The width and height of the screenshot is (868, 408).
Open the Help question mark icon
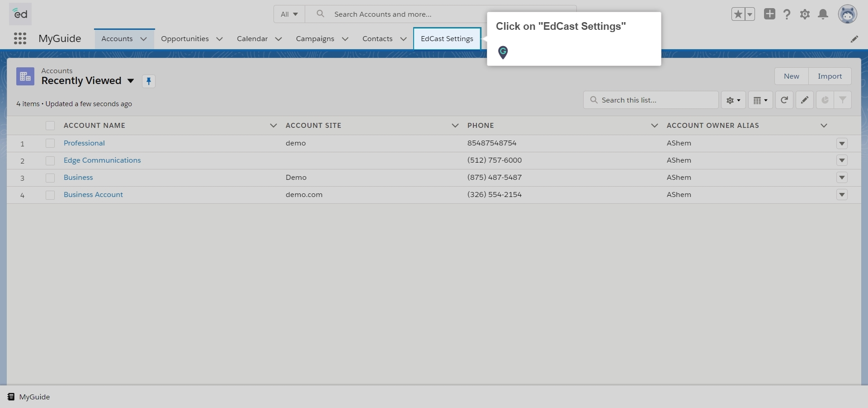(x=787, y=14)
